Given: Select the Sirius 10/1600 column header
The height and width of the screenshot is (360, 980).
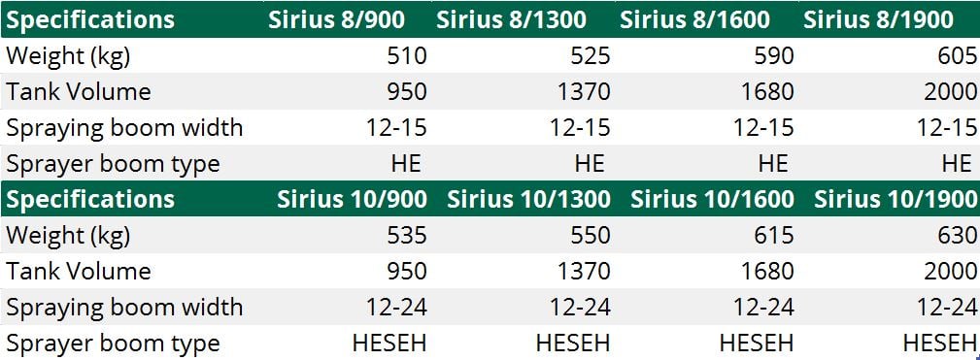Looking at the screenshot, I should 713,199.
